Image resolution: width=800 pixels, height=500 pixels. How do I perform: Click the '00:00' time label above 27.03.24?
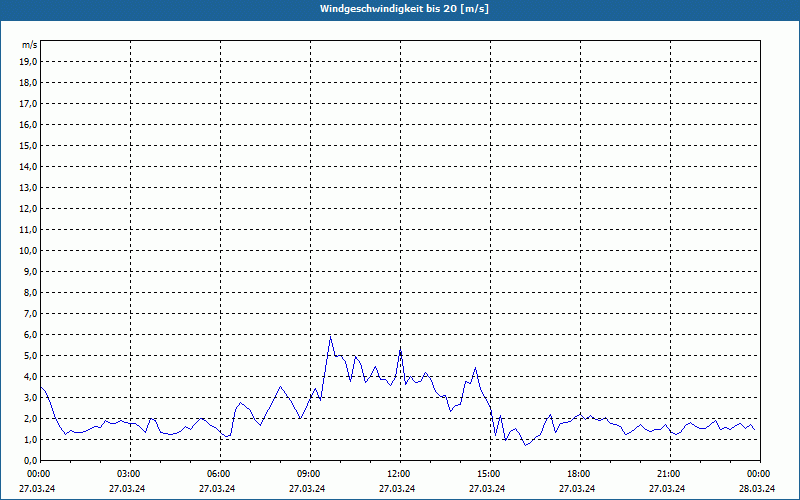[x=38, y=474]
